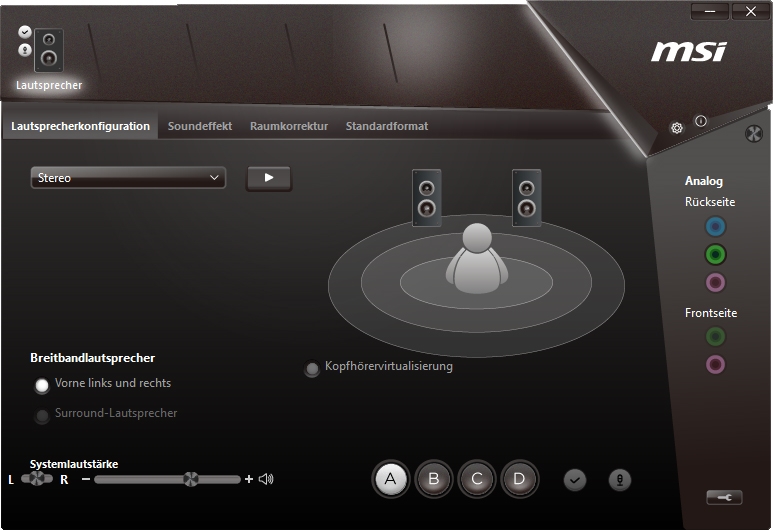Viewport: 773px width, 530px height.
Task: Close the MSI audio window
Action: click(751, 11)
